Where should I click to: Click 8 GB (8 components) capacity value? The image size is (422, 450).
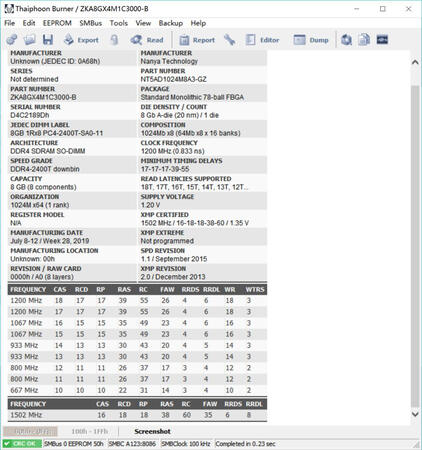pos(43,187)
